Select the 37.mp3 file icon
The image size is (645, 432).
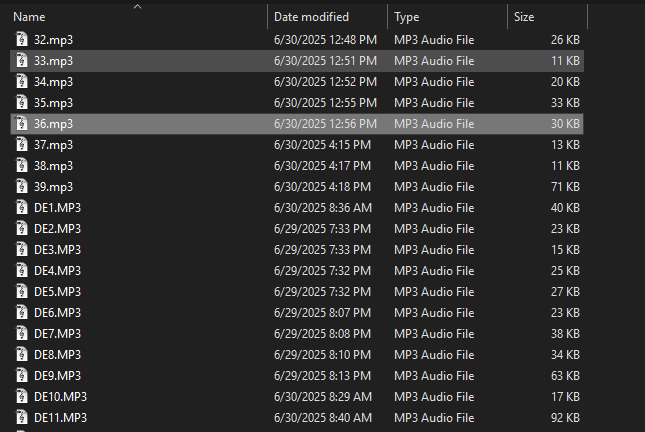[x=21, y=144]
